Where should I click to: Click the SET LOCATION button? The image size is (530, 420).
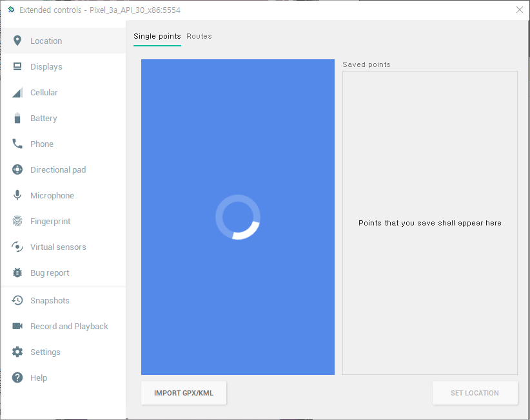[475, 393]
